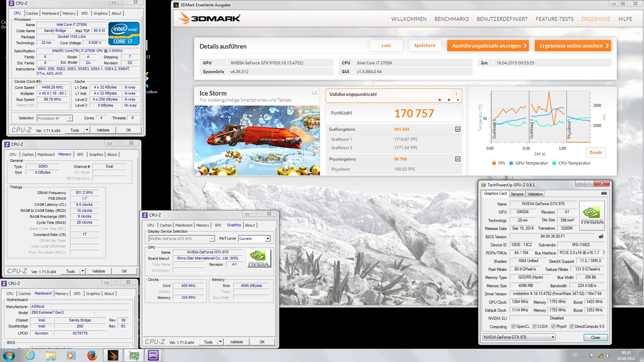644x362 pixels.
Task: Open the Windows Start button
Action: pos(9,355)
